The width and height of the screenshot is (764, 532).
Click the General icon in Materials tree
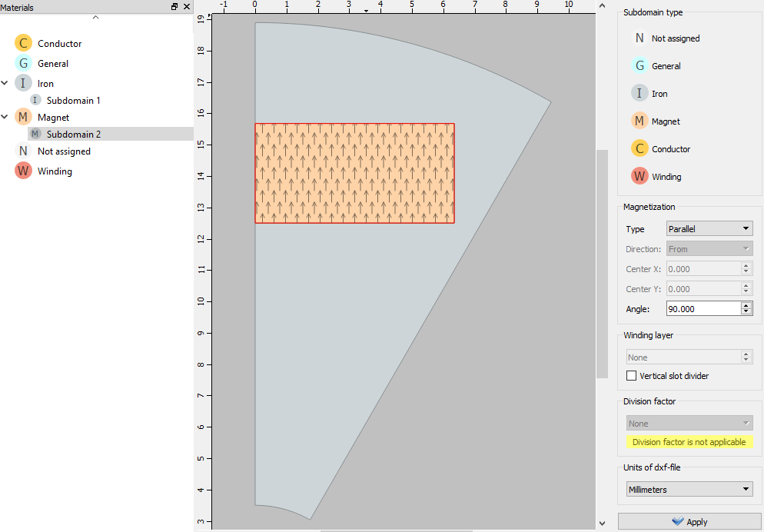click(x=23, y=64)
